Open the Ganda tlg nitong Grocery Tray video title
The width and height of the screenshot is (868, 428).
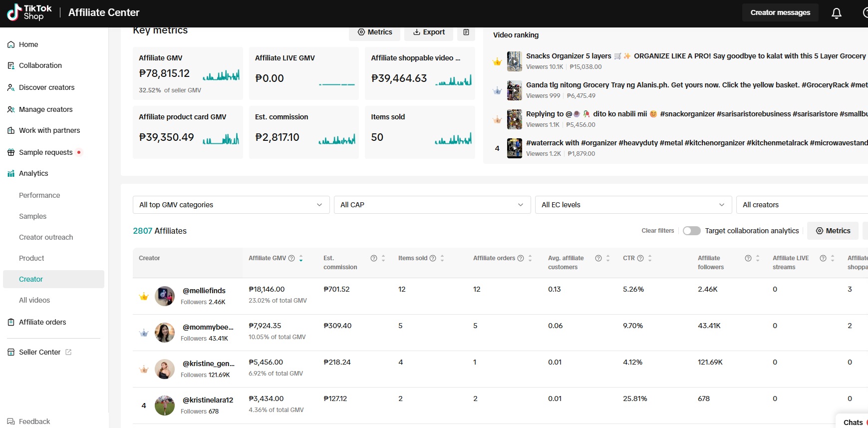[x=697, y=85]
